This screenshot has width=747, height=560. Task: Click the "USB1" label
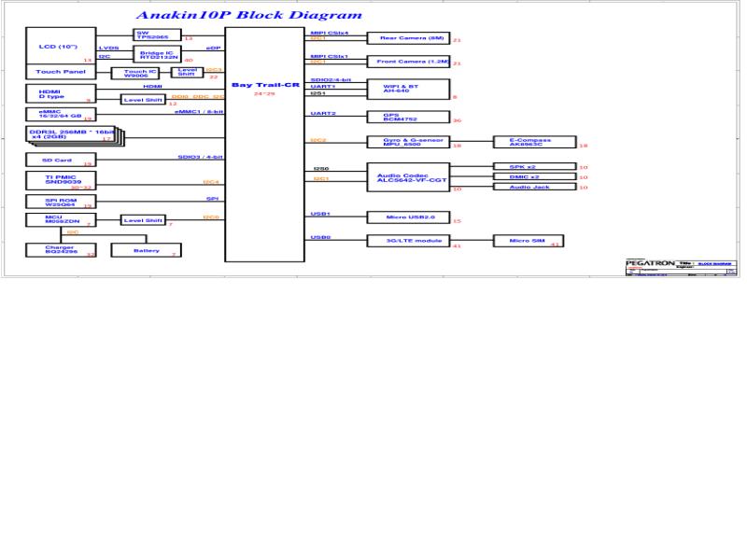coord(320,214)
